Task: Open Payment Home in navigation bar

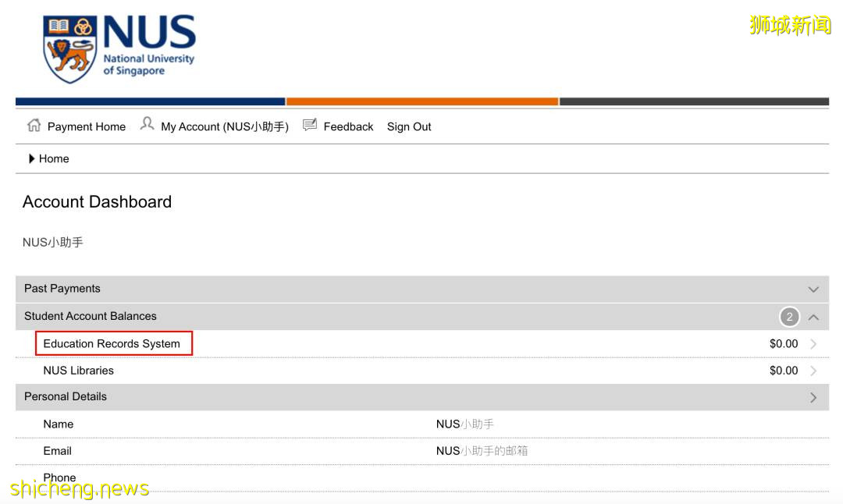Action: point(86,126)
